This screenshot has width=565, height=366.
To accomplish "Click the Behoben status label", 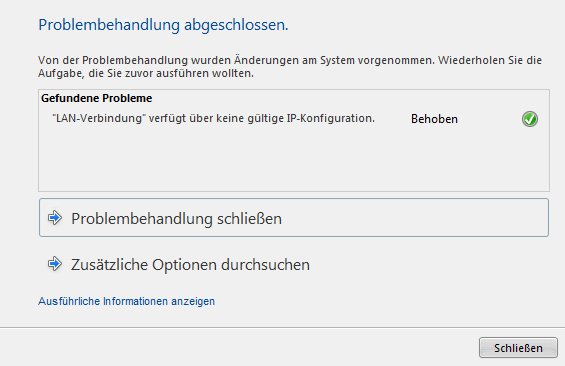I will [x=434, y=119].
